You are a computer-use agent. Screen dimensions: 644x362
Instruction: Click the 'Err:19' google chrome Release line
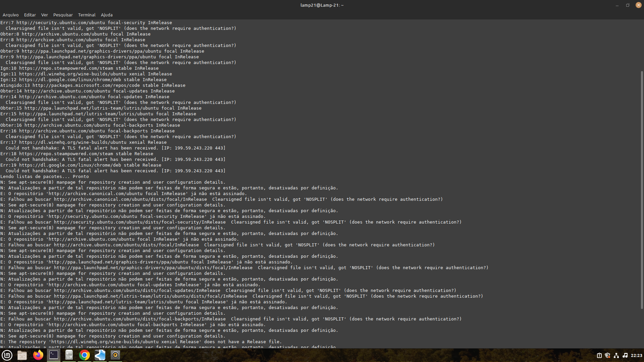coord(81,165)
